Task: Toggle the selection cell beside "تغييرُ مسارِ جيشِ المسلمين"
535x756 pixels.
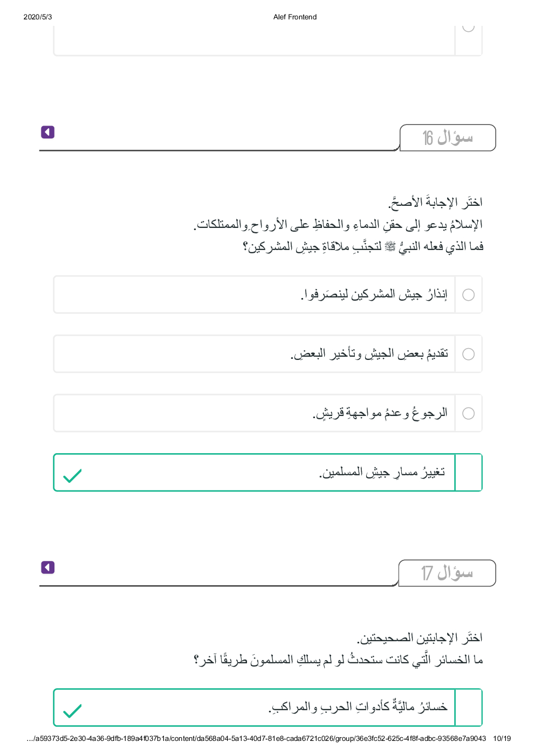Action: [469, 473]
